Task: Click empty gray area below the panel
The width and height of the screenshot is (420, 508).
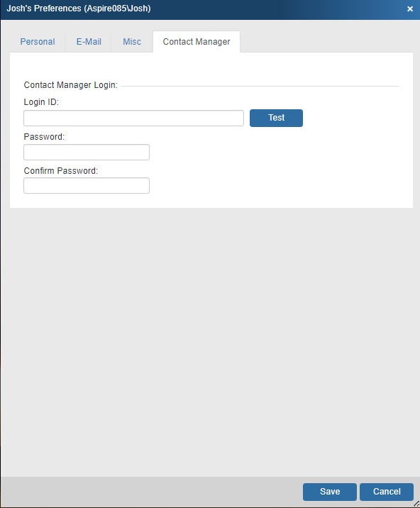Action: 210,340
